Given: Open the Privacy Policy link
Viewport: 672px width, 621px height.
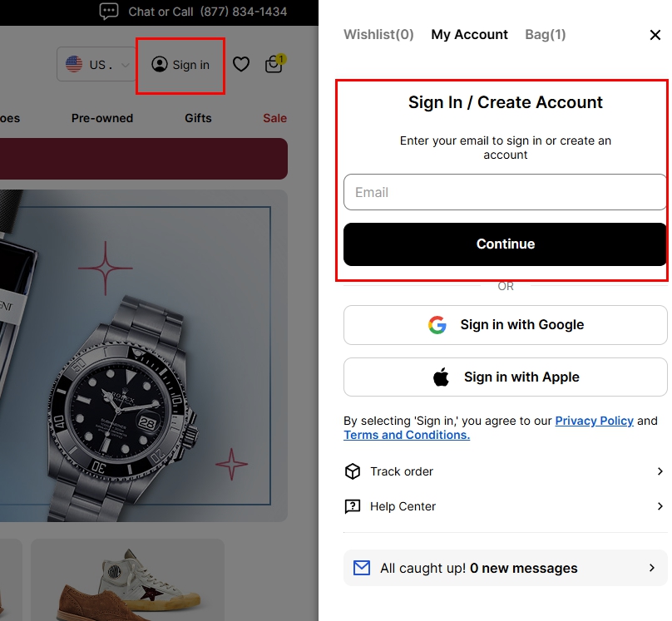Looking at the screenshot, I should [594, 421].
